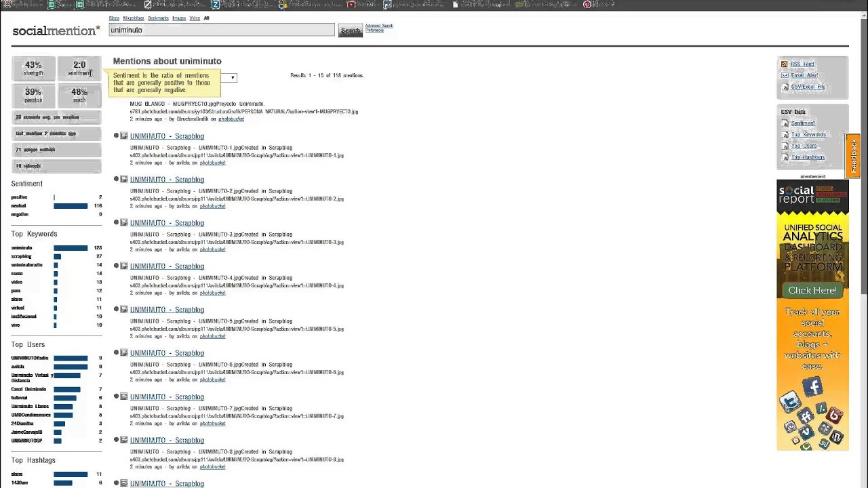This screenshot has width=868, height=488.
Task: Open the Top Users CSV link
Action: click(x=804, y=146)
